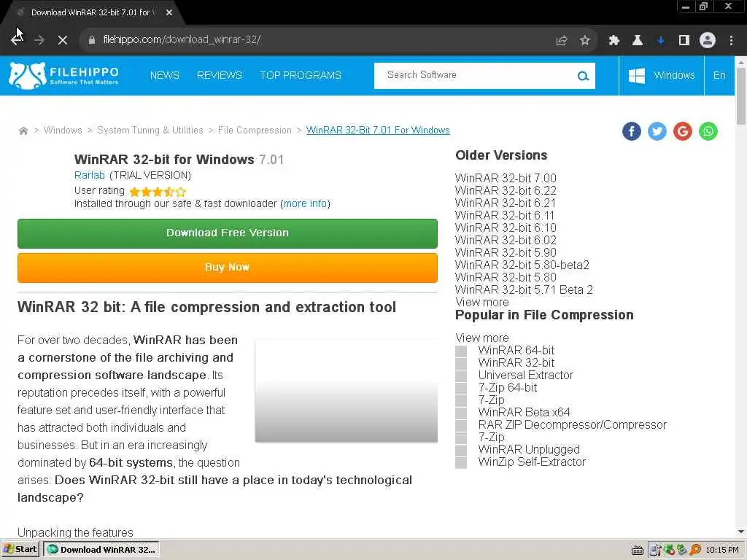Click the page vertical scrollbar thumb
Viewport: 747px width, 560px height.
pos(741,96)
